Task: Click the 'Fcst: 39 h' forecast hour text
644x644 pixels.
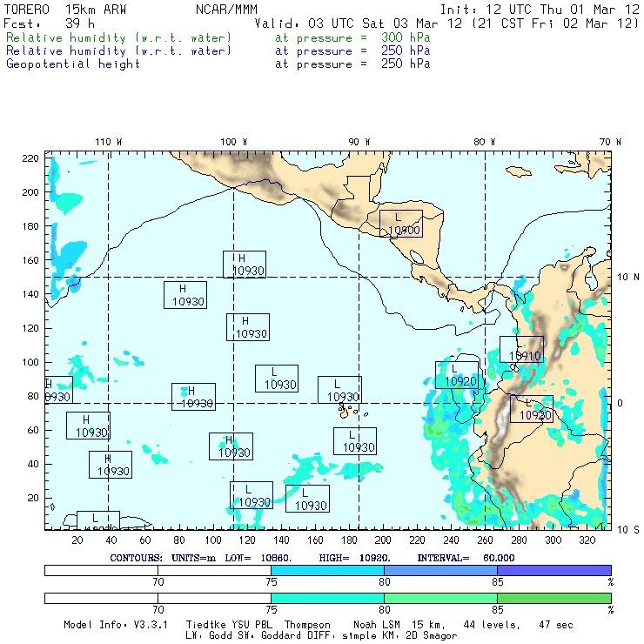Action: (x=49, y=23)
